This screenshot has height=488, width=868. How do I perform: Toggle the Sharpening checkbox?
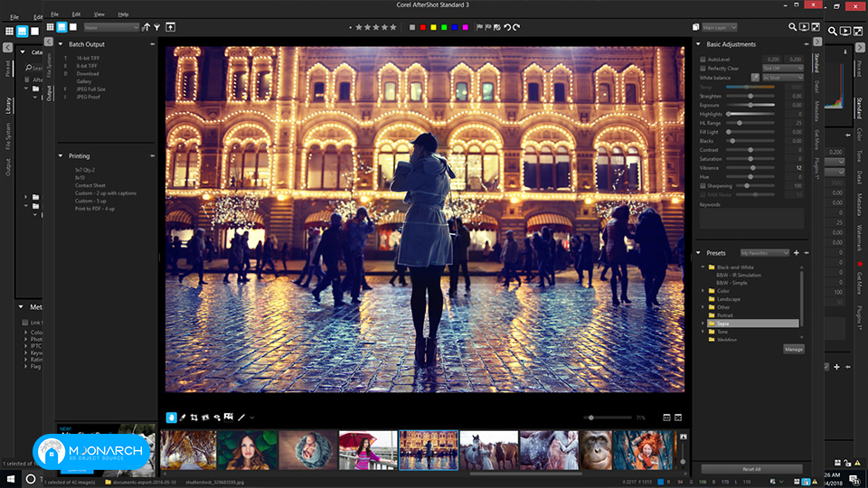pos(703,186)
